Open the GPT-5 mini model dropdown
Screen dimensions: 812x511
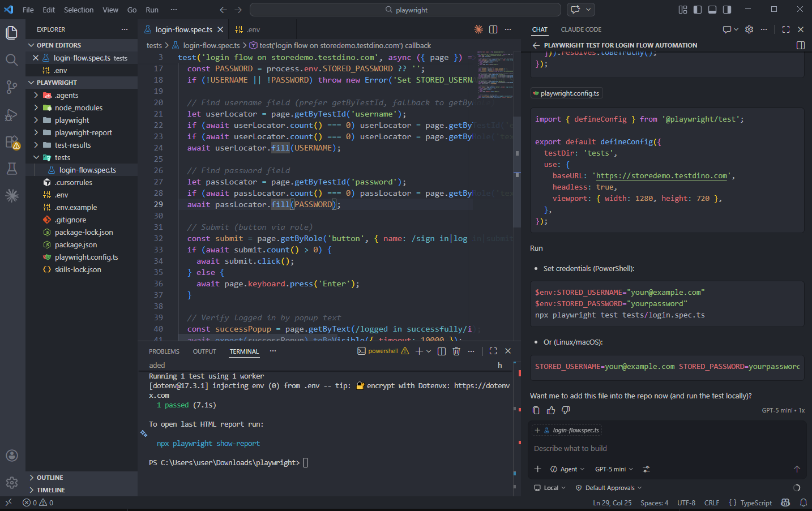coord(614,469)
